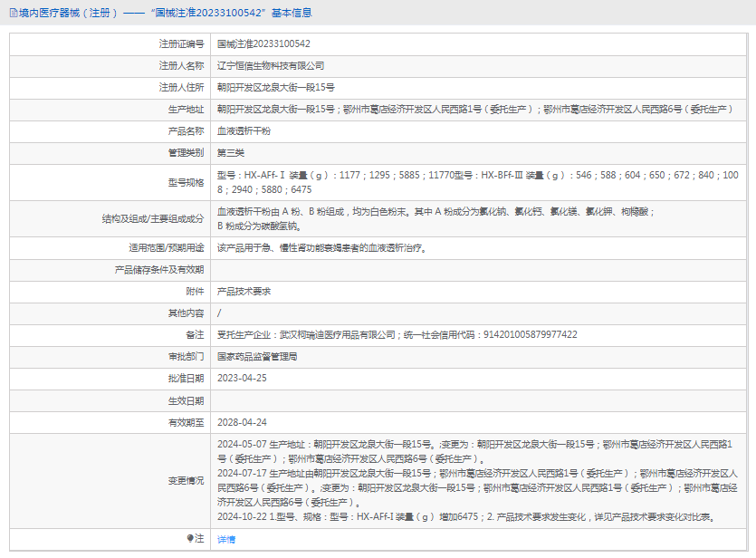Viewport: 756px width, 558px height.
Task: Click model specification text starting HX-AFf-I
Action: (478, 182)
